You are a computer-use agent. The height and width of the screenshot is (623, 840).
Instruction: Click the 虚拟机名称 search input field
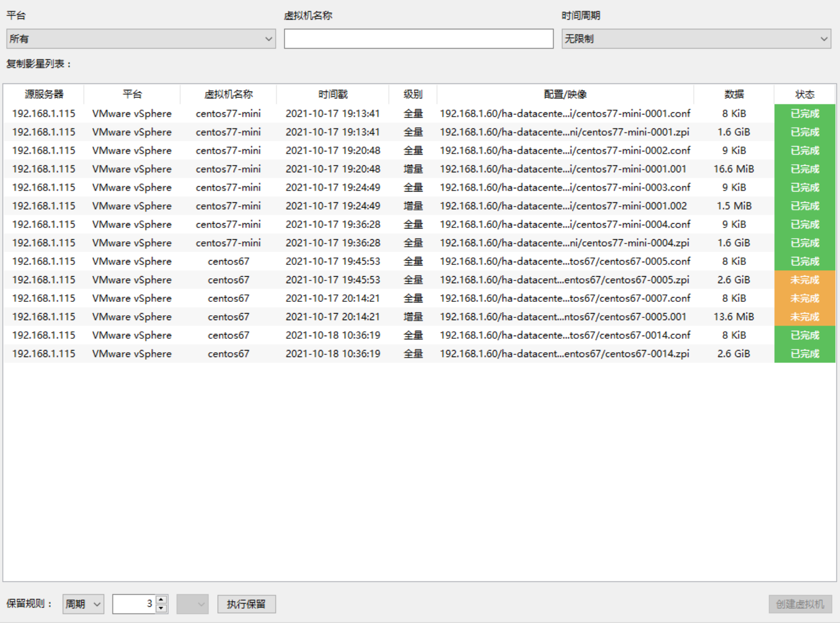418,39
